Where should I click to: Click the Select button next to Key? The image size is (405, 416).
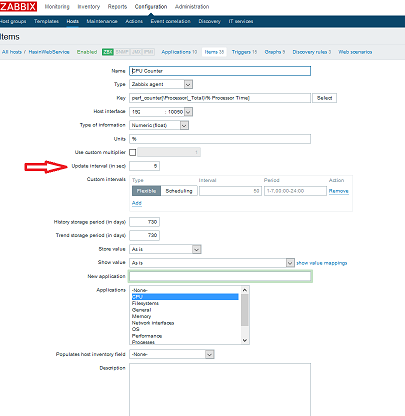[x=324, y=98]
